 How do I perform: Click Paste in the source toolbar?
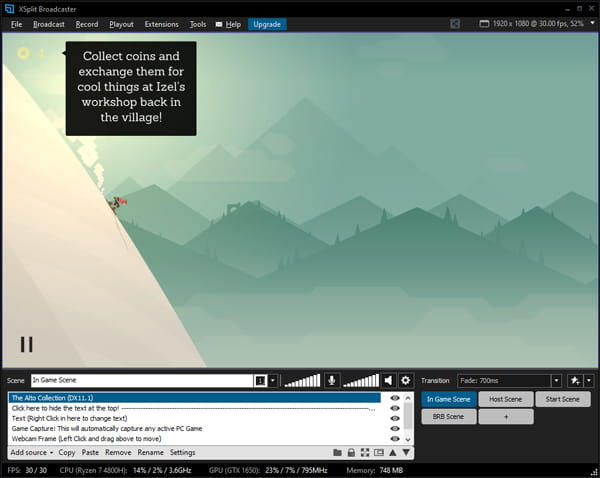click(x=90, y=452)
